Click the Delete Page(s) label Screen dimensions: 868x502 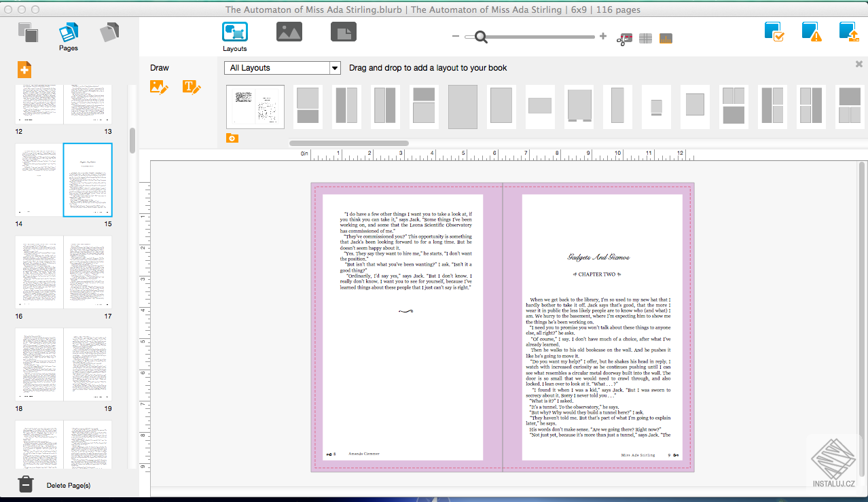pyautogui.click(x=69, y=486)
